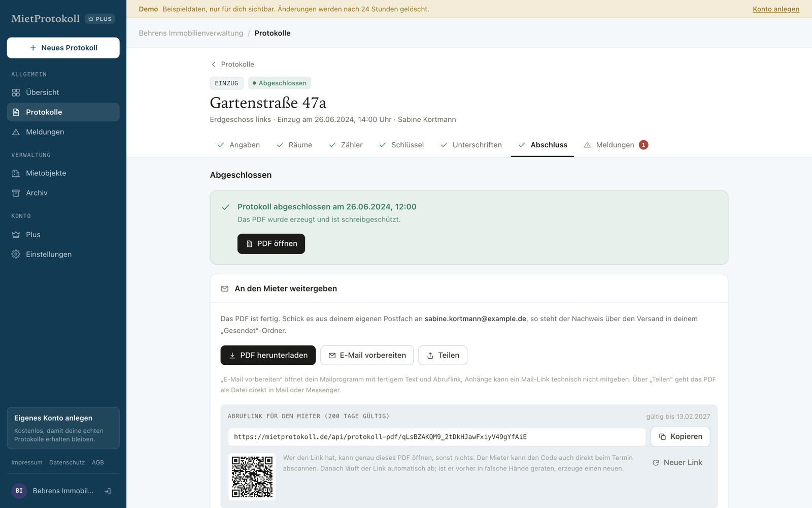Click the PDF herunterladen button
812x508 pixels.
click(x=268, y=355)
